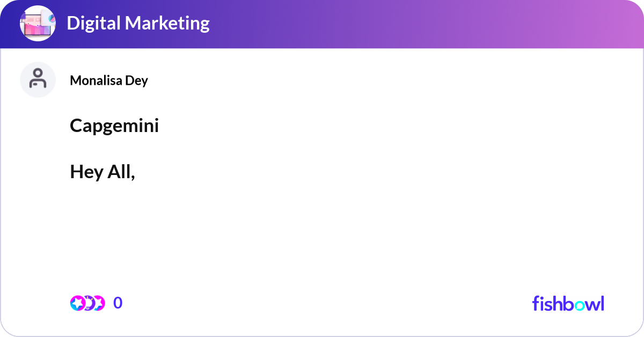Click the "Hey All," post text
644x337 pixels.
pos(102,171)
